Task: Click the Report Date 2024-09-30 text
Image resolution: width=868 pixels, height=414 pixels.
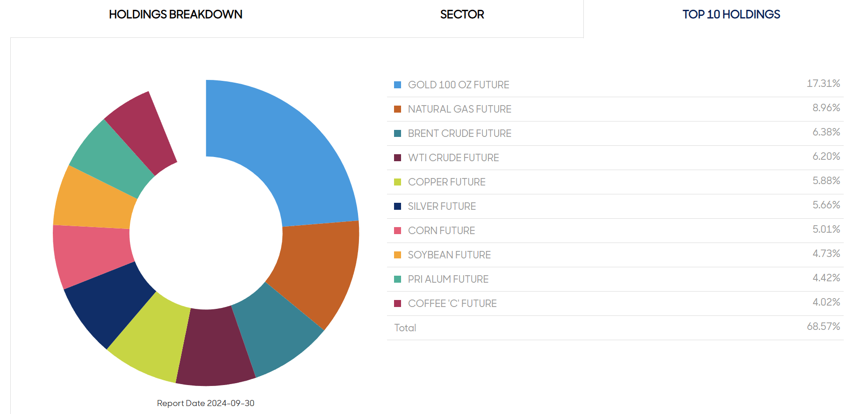Action: 206,403
